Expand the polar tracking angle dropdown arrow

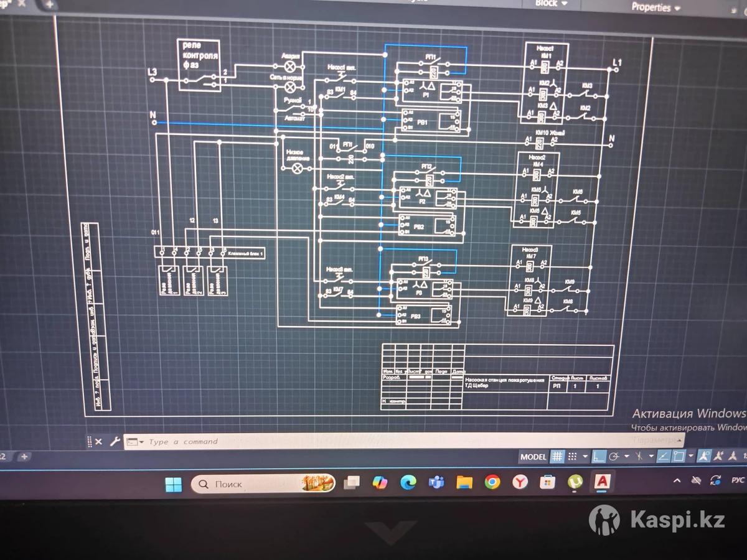tap(625, 457)
